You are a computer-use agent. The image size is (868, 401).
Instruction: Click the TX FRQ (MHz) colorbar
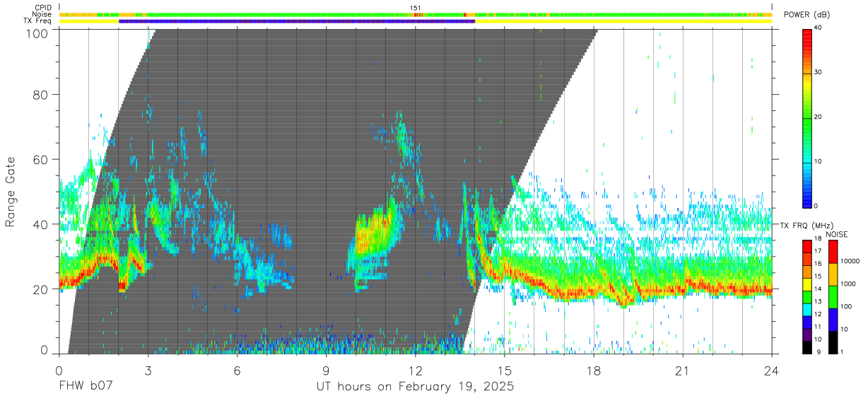807,296
